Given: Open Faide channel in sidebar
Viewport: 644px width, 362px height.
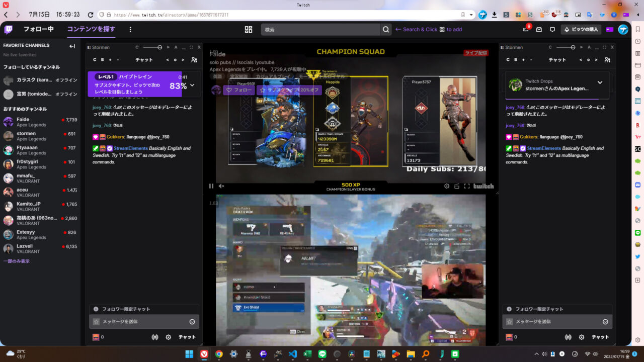Looking at the screenshot, I should pyautogui.click(x=40, y=122).
